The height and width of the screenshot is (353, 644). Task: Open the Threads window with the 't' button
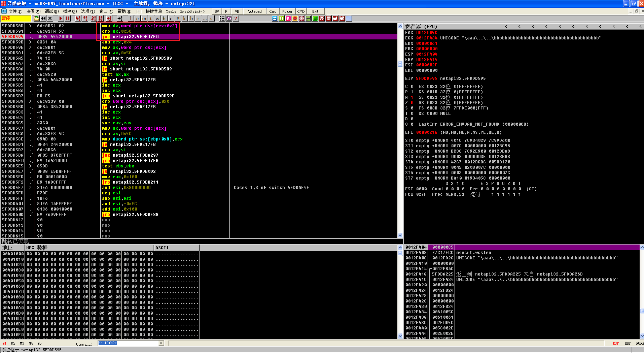(x=151, y=19)
